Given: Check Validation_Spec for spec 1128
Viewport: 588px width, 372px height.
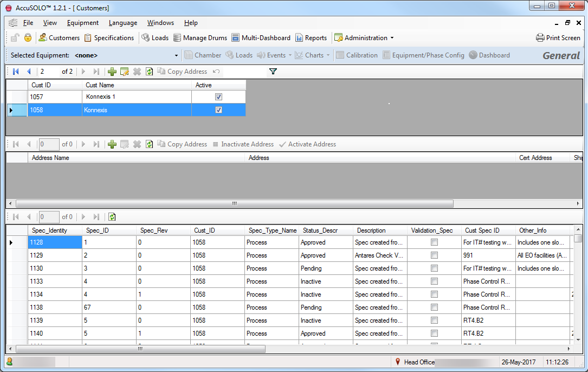Looking at the screenshot, I should [434, 242].
